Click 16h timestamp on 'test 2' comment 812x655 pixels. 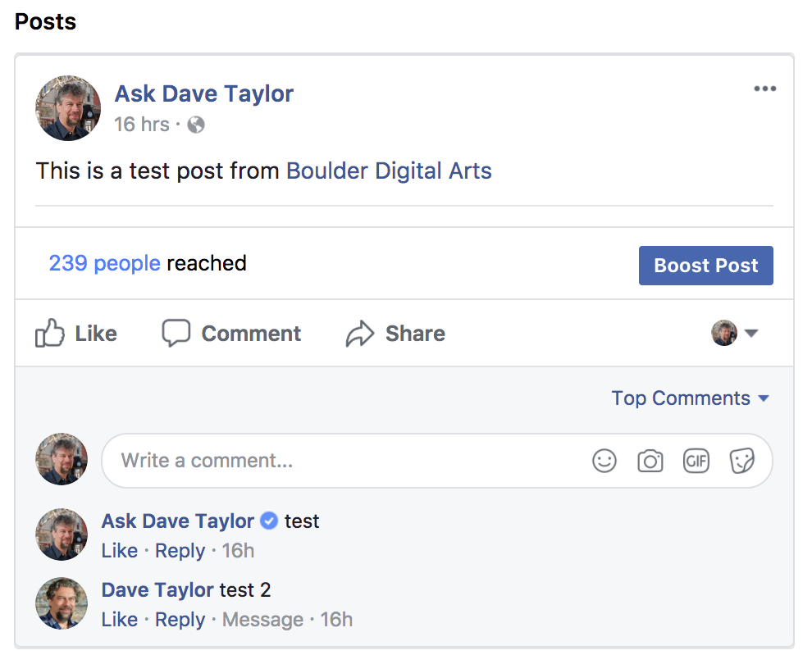point(336,619)
